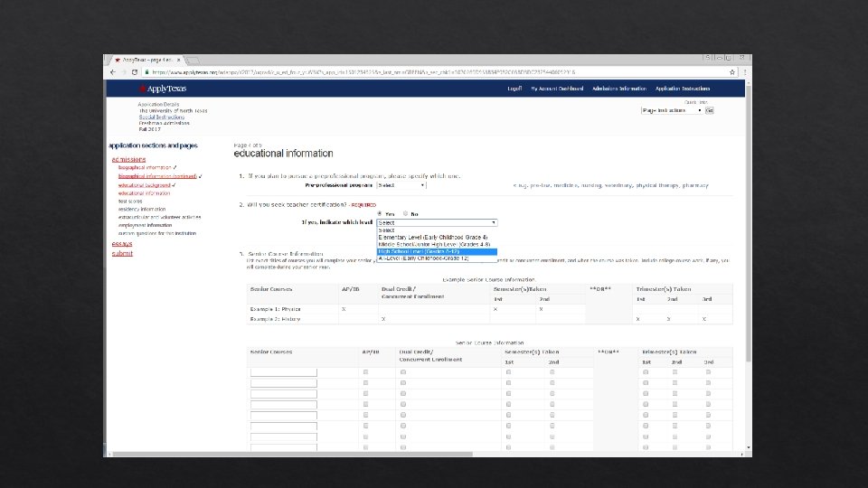Viewport: 868px width, 488px height.
Task: Choose Elementary Level (Early Childhood-Grade 4)
Action: 437,238
